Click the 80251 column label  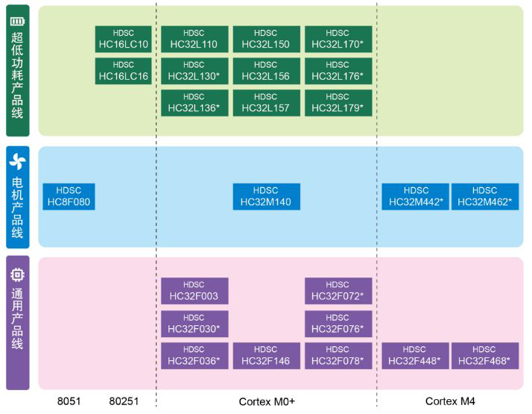coord(124,401)
